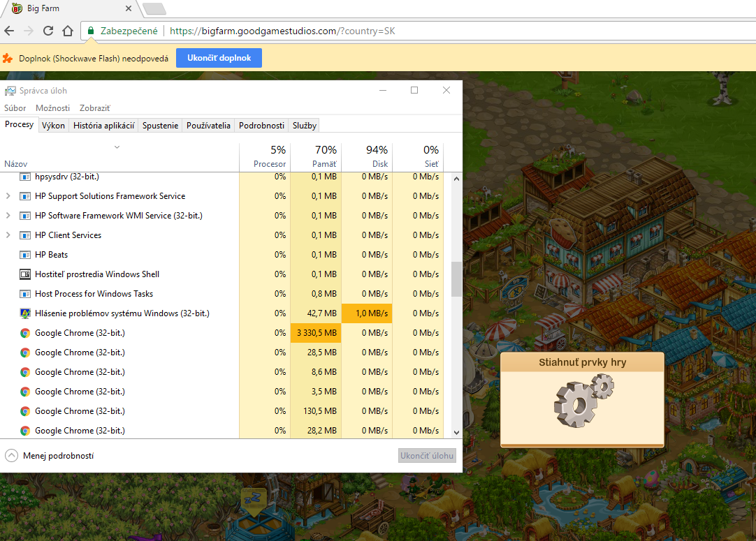Select Host Process for Windows Tasks name
Viewport: 756px width, 541px height.
click(x=94, y=294)
